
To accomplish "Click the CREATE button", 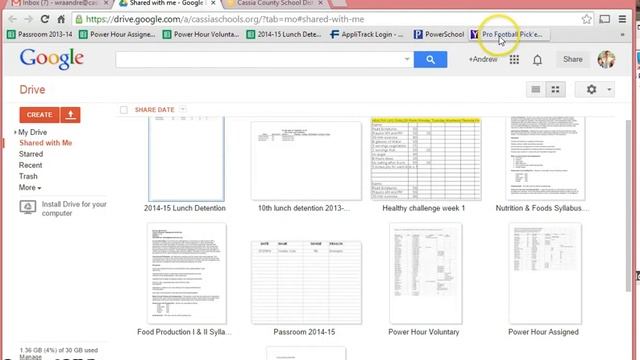I will (x=40, y=115).
